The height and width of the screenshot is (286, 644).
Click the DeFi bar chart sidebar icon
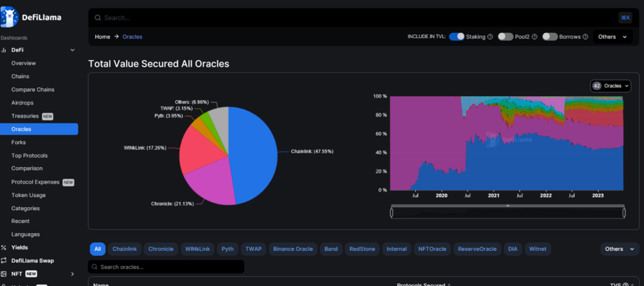click(4, 50)
